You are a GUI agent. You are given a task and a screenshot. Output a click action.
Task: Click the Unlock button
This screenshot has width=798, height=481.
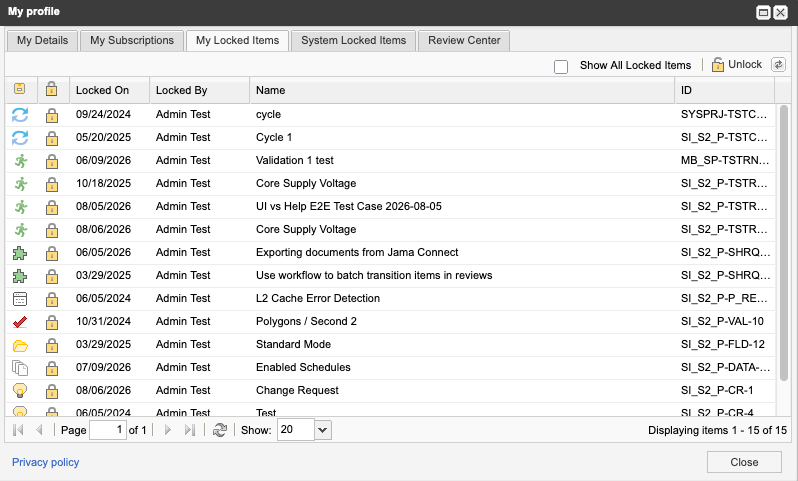point(736,65)
